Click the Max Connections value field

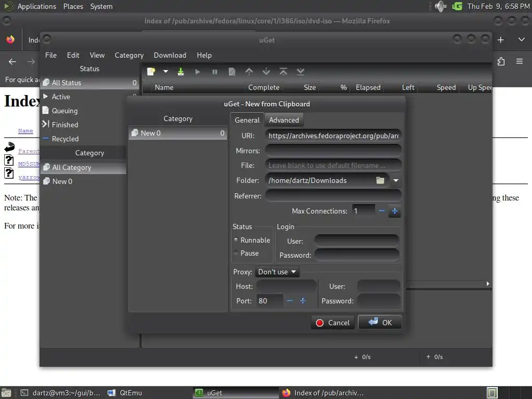coord(363,211)
